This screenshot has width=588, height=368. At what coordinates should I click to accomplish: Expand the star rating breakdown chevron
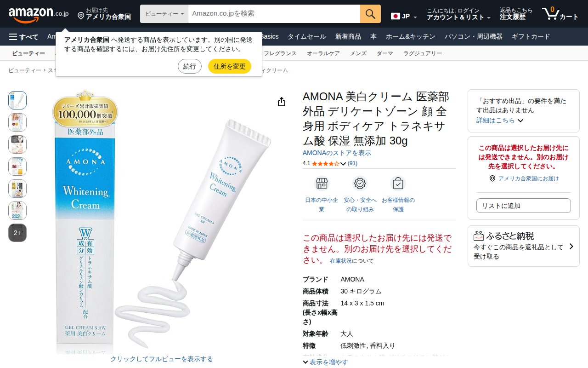coord(343,164)
